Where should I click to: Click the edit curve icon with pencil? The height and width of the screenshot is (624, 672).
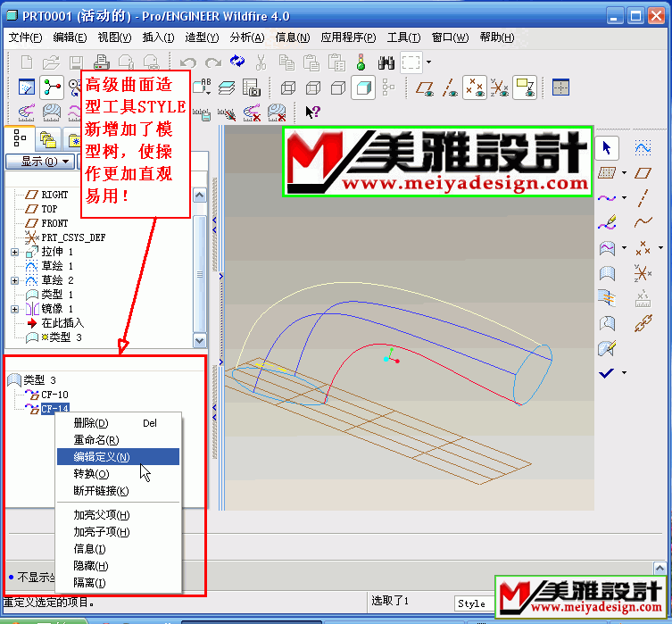point(607,223)
